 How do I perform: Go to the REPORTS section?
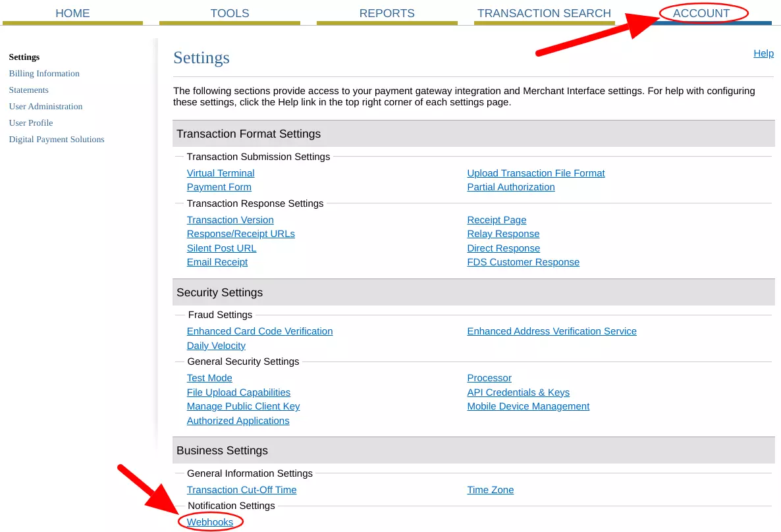tap(387, 13)
